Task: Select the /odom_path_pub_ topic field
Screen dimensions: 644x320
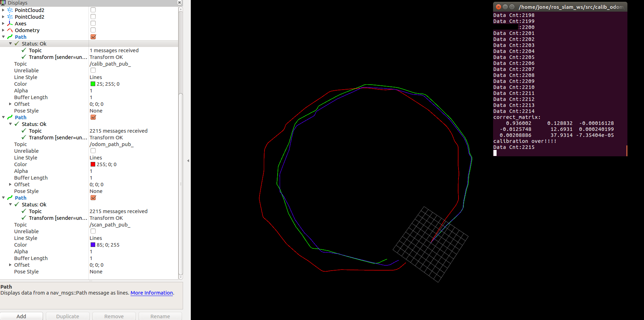Action: 133,144
